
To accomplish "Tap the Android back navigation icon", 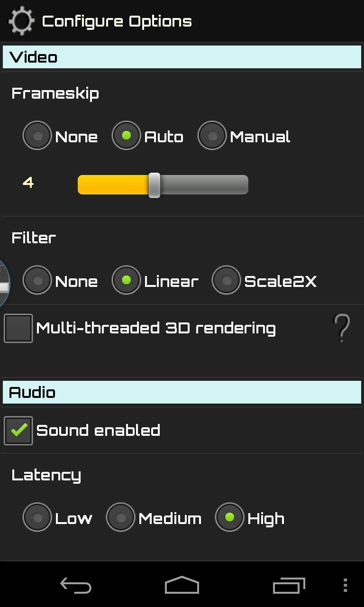I will click(x=76, y=585).
